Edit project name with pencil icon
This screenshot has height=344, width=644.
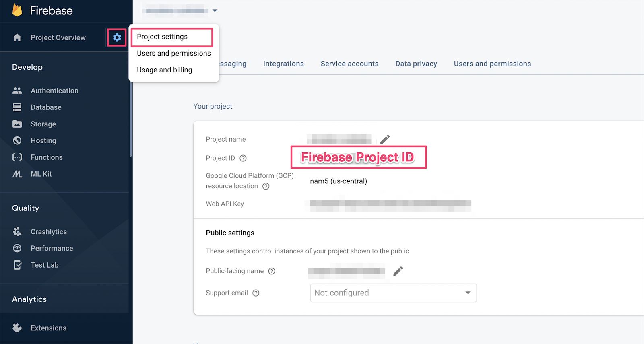pyautogui.click(x=385, y=139)
